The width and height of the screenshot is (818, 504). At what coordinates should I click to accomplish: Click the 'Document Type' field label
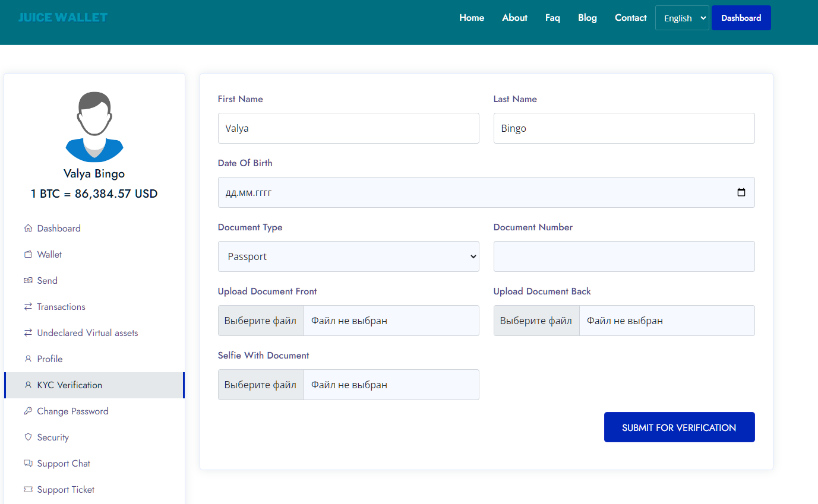(250, 227)
